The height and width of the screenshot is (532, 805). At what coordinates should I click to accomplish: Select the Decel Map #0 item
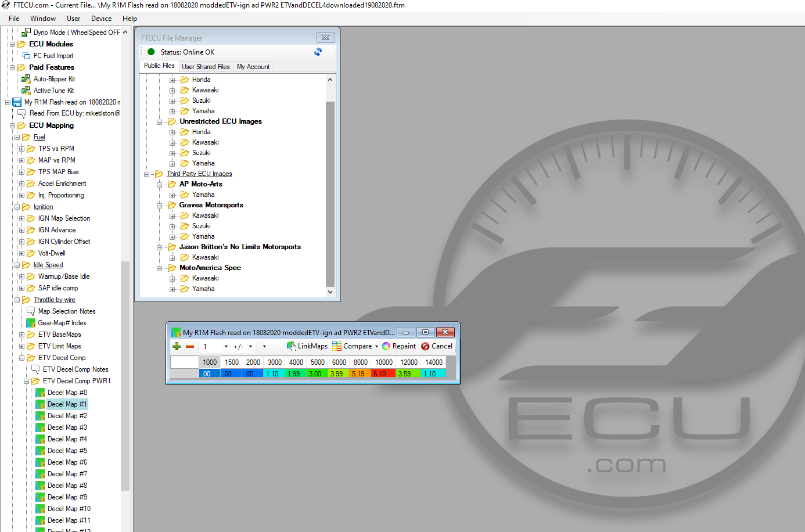pyautogui.click(x=67, y=393)
